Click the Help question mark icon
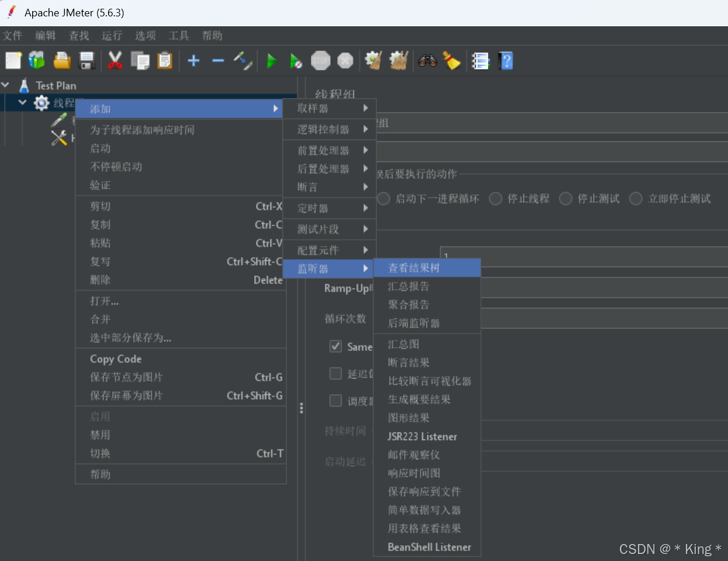Viewport: 728px width, 561px height. pos(506,60)
